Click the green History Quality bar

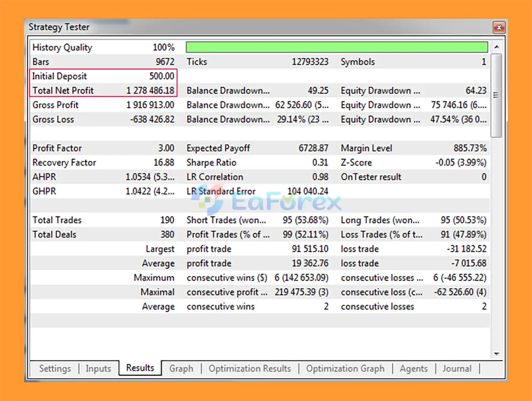point(337,47)
